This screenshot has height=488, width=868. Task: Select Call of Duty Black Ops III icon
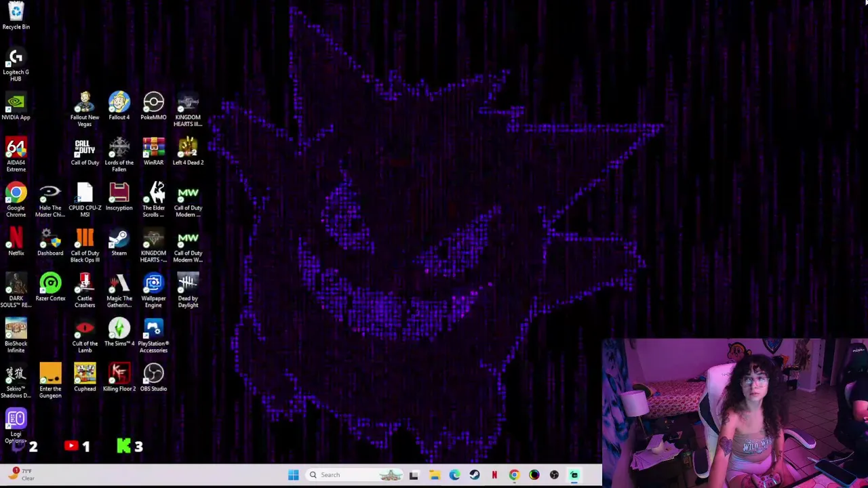coord(85,246)
